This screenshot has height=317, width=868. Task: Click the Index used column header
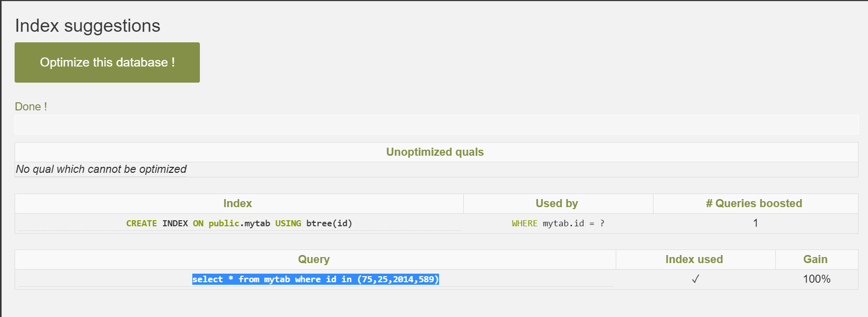694,260
